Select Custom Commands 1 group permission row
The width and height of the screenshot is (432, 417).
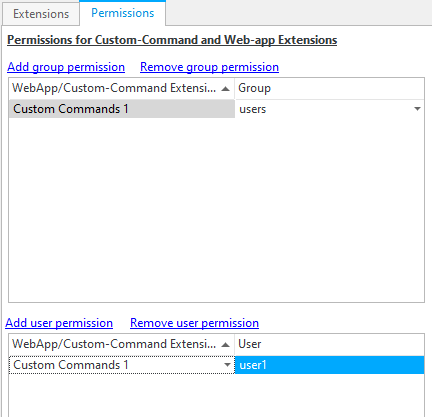[122, 109]
